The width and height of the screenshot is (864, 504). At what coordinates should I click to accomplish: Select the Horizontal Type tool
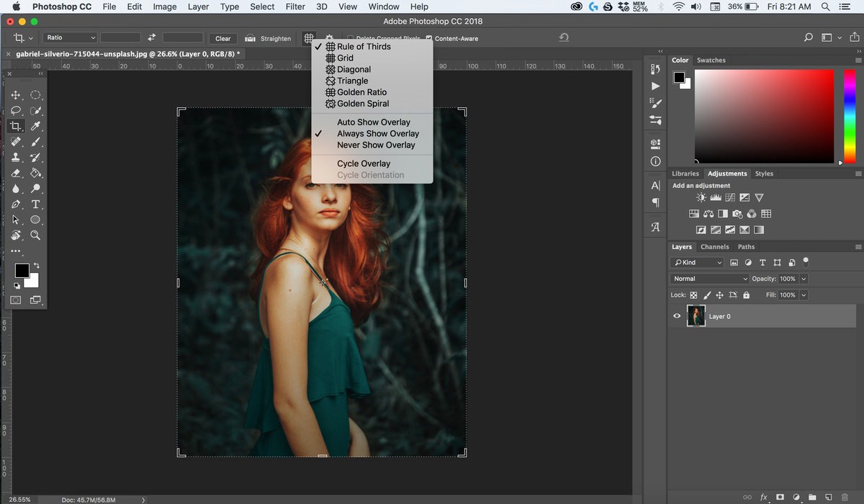(x=35, y=204)
